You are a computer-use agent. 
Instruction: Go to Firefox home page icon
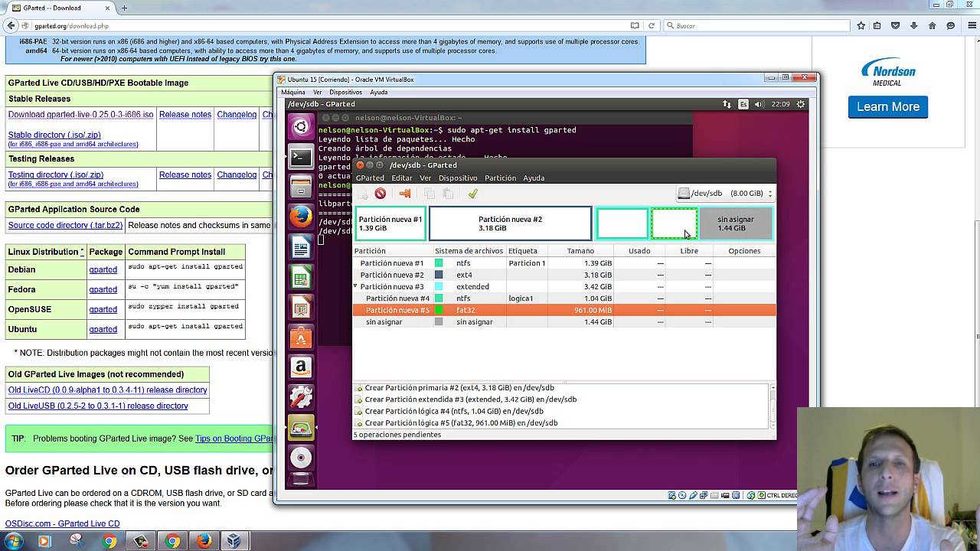tap(932, 25)
